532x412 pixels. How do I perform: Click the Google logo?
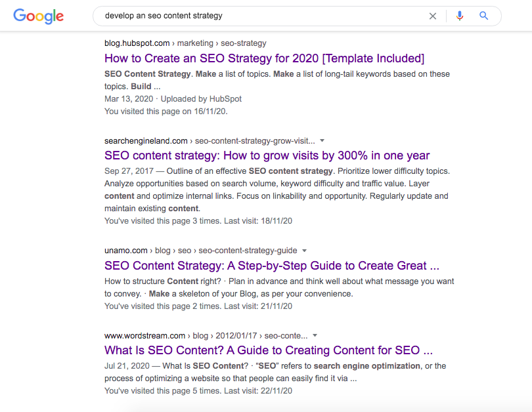[38, 16]
